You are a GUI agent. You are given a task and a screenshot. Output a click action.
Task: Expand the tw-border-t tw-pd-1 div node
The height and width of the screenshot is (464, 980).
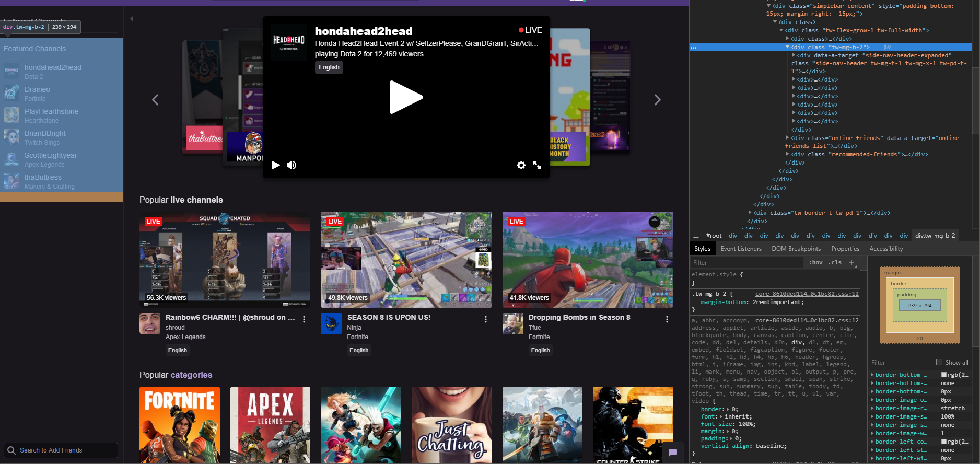click(x=750, y=213)
